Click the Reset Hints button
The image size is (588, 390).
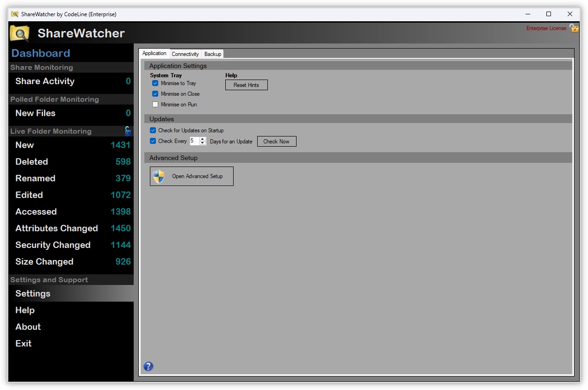click(246, 85)
